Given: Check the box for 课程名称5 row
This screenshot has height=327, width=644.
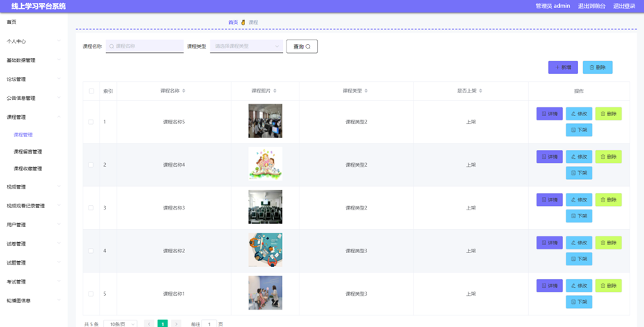Looking at the screenshot, I should tap(91, 122).
